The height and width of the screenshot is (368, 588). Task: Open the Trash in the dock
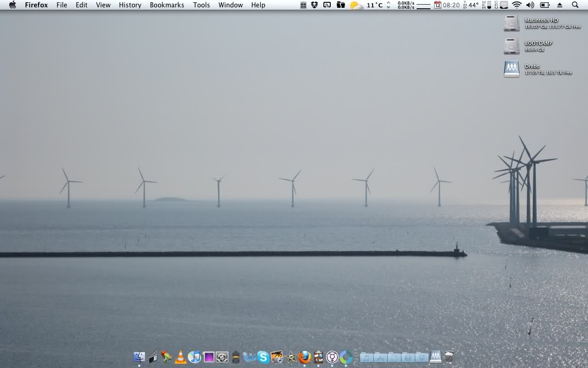coord(449,357)
